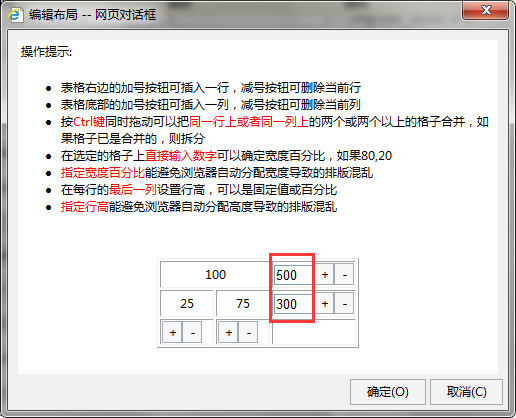Click the 确定(O) button

388,392
